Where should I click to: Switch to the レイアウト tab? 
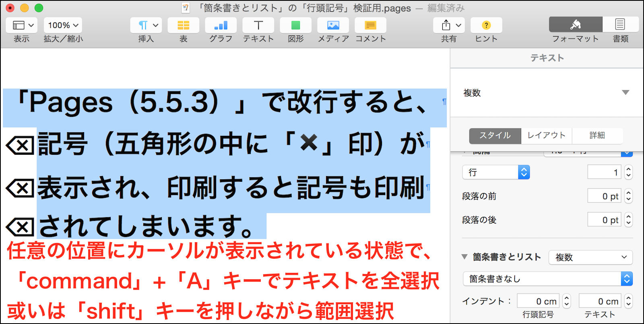[547, 136]
